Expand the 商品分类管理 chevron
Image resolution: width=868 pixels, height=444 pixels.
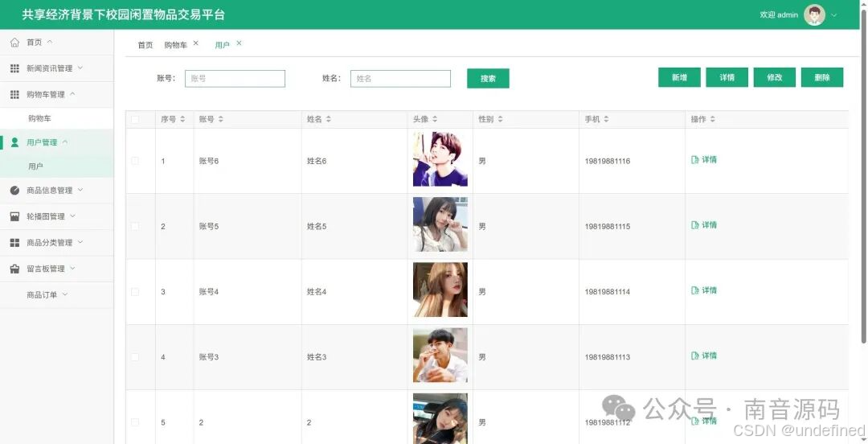coord(80,242)
